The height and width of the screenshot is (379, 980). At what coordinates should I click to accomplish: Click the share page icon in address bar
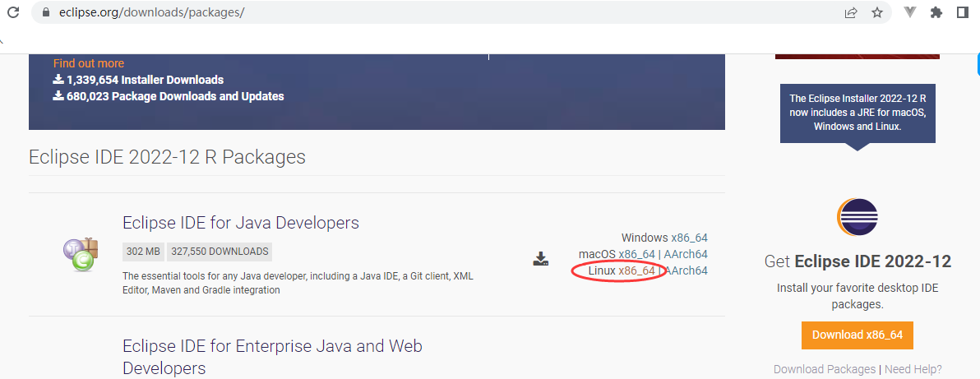(x=851, y=12)
